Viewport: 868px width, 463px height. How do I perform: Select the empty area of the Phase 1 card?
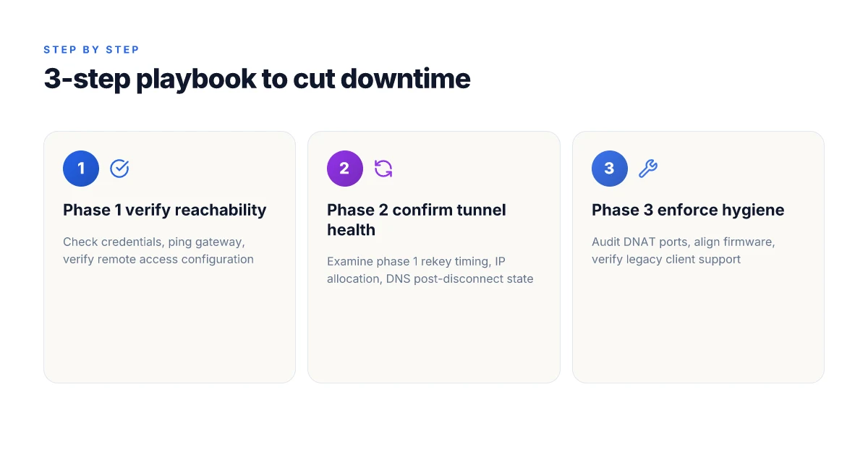pyautogui.click(x=169, y=326)
